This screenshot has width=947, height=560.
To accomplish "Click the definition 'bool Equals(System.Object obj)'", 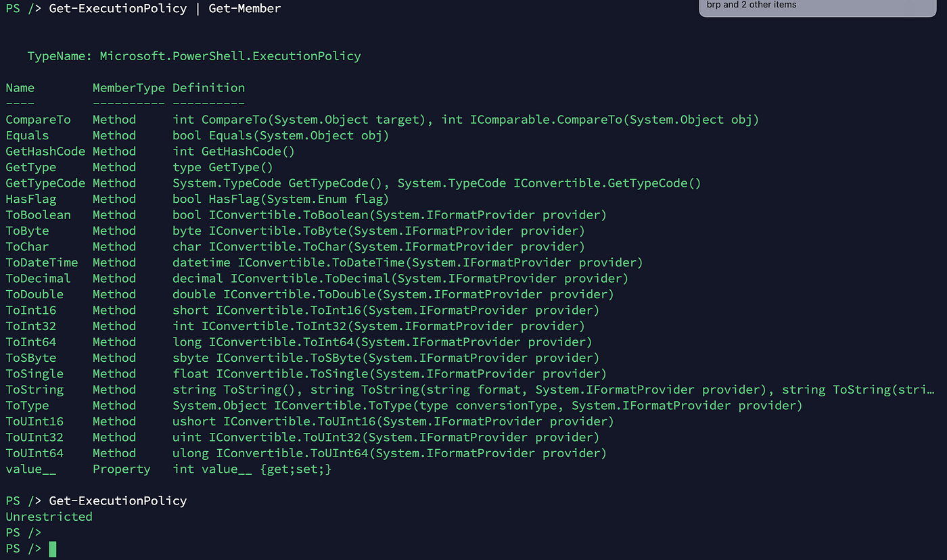I will click(281, 135).
